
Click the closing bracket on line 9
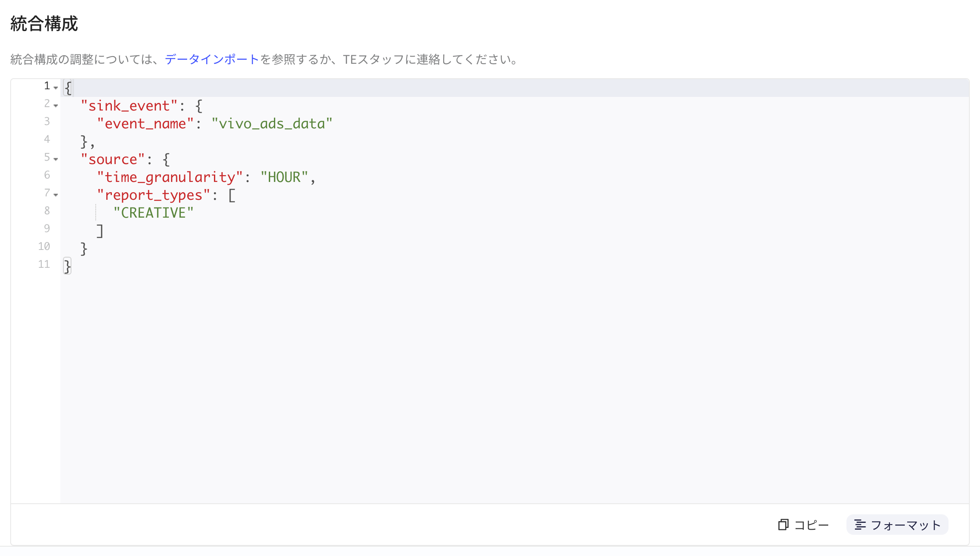(x=100, y=231)
